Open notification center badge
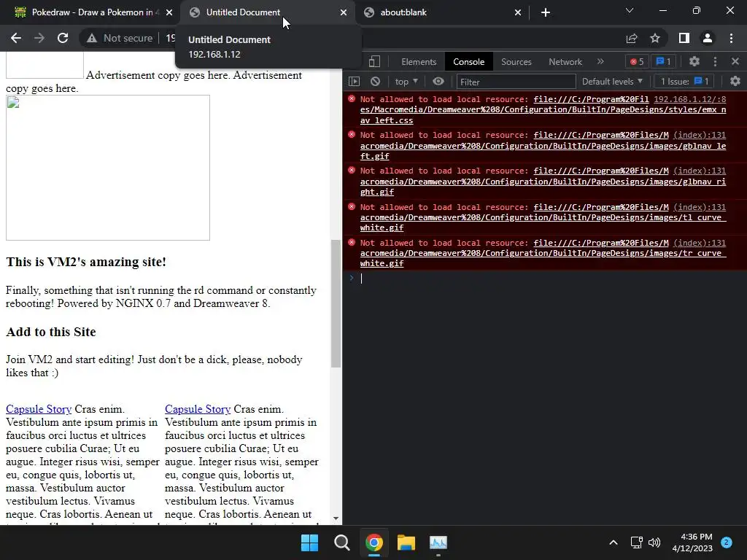The image size is (747, 560). pyautogui.click(x=727, y=542)
